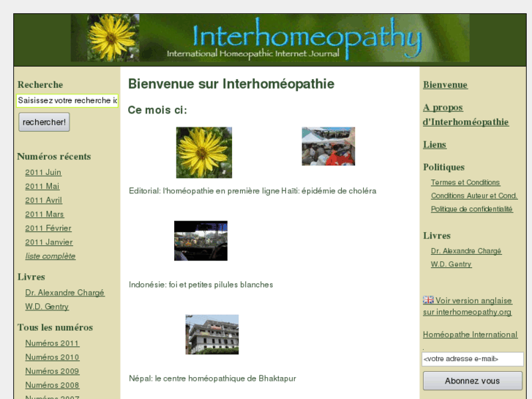This screenshot has height=399, width=532.
Task: Open A propos d'Interhoméopathie
Action: pyautogui.click(x=465, y=114)
